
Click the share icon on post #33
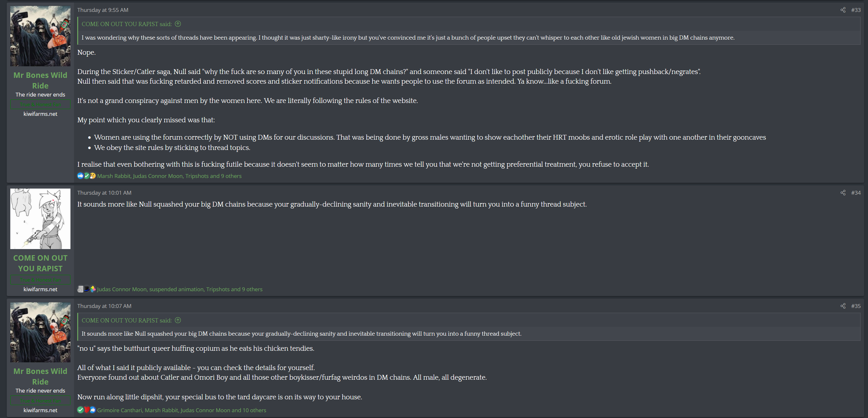(x=843, y=10)
